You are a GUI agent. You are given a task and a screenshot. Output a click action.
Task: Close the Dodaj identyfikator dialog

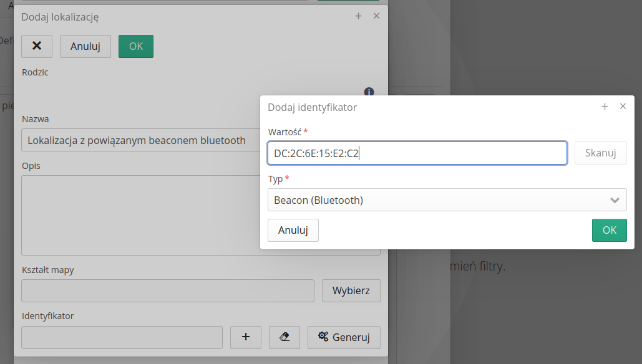tap(623, 107)
